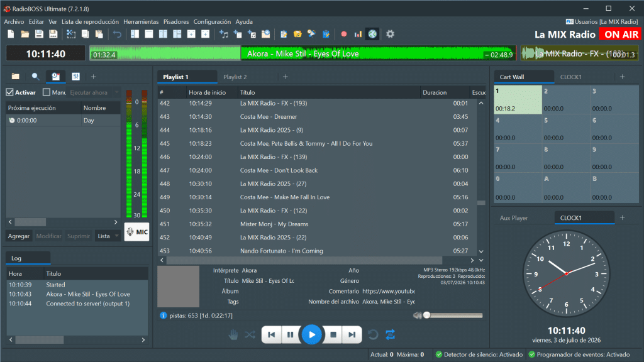Select the Mister Monj - My Dreams row

point(316,224)
